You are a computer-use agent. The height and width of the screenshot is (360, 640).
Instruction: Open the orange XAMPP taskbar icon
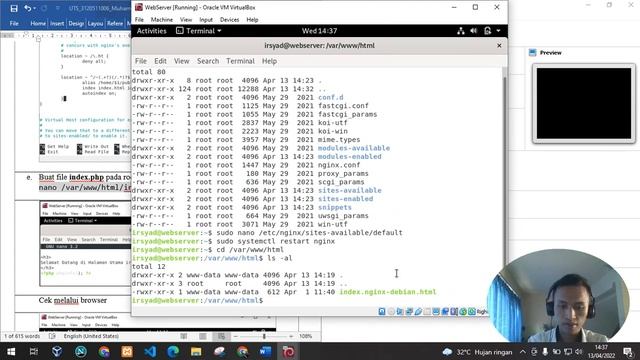coord(127,351)
